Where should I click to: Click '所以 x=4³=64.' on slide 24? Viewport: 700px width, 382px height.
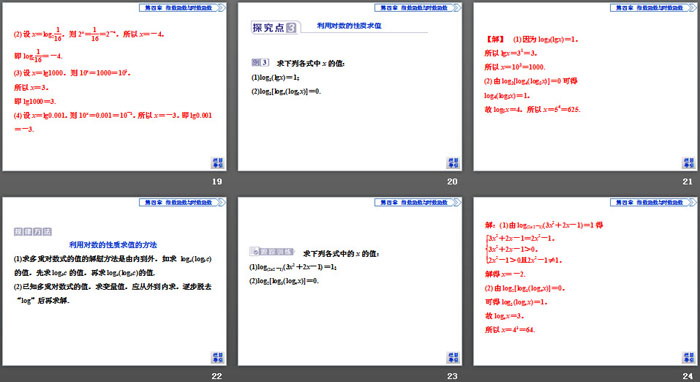510,330
